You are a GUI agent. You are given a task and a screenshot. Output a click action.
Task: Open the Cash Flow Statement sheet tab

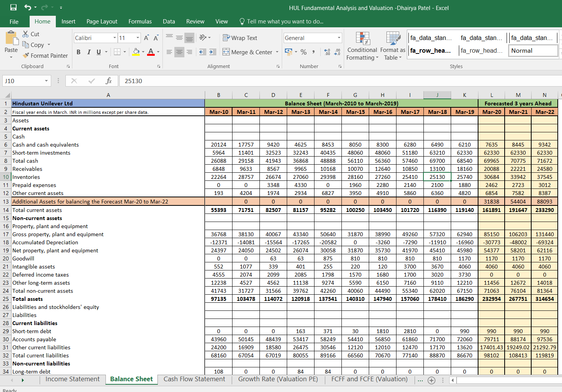coord(194,379)
